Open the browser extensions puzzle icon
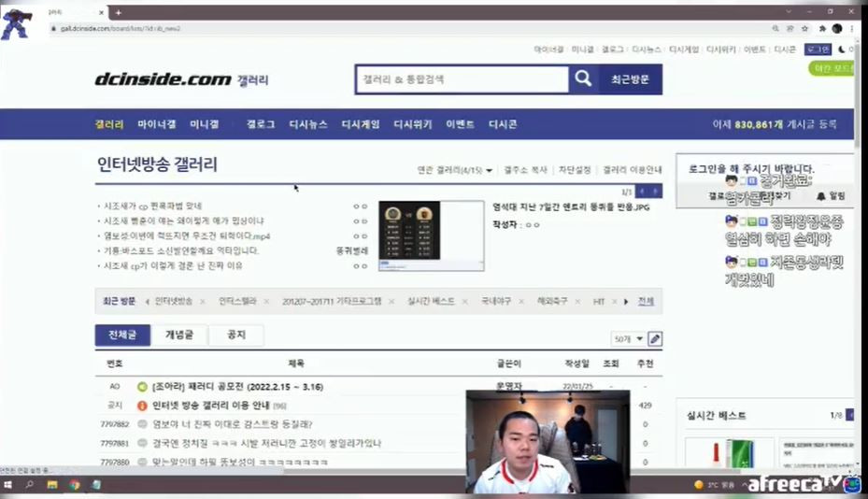868x499 pixels. pyautogui.click(x=822, y=28)
